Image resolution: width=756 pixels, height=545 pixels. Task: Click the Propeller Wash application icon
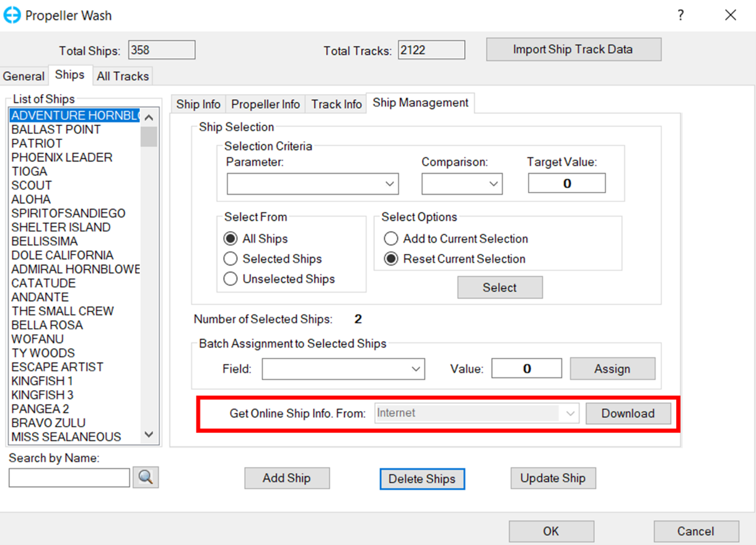pos(12,15)
